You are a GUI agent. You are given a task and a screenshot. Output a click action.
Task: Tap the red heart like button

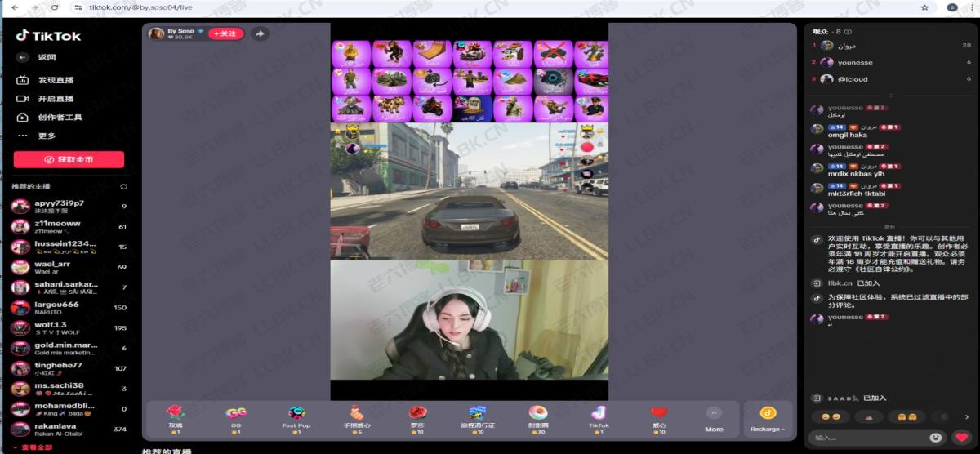tap(962, 438)
